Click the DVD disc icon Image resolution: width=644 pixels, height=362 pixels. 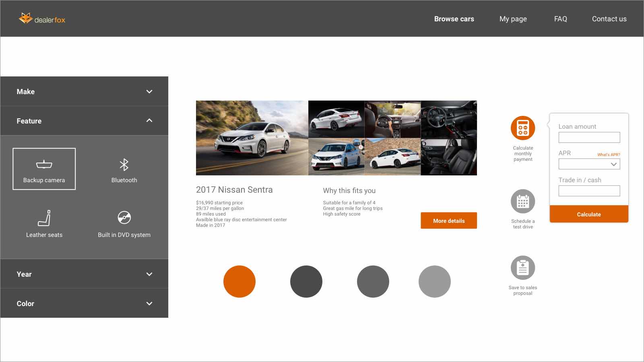pyautogui.click(x=124, y=218)
